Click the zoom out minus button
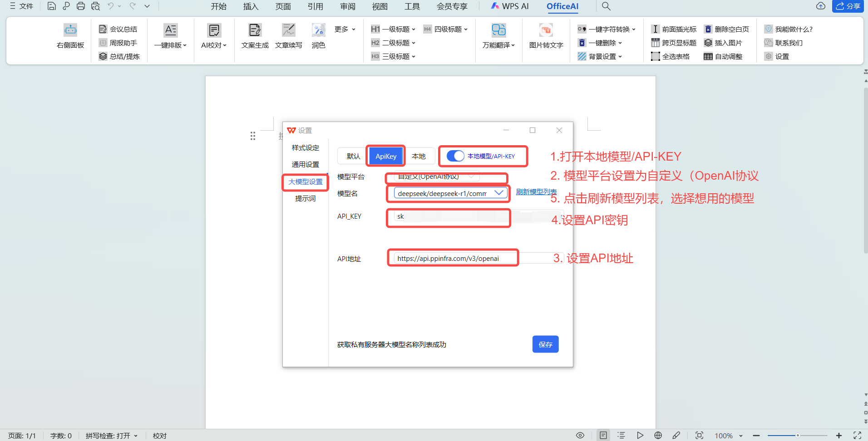This screenshot has height=441, width=868. click(756, 436)
